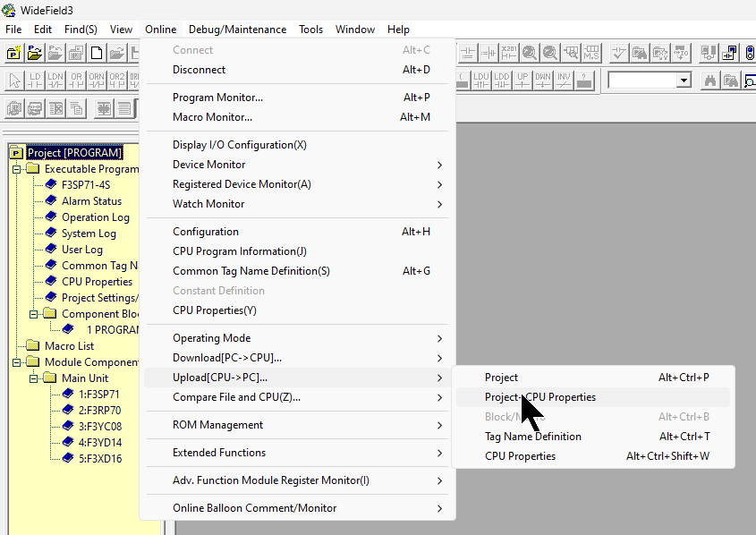Image resolution: width=756 pixels, height=535 pixels.
Task: Select Program Monitor... menu entry
Action: point(298,98)
